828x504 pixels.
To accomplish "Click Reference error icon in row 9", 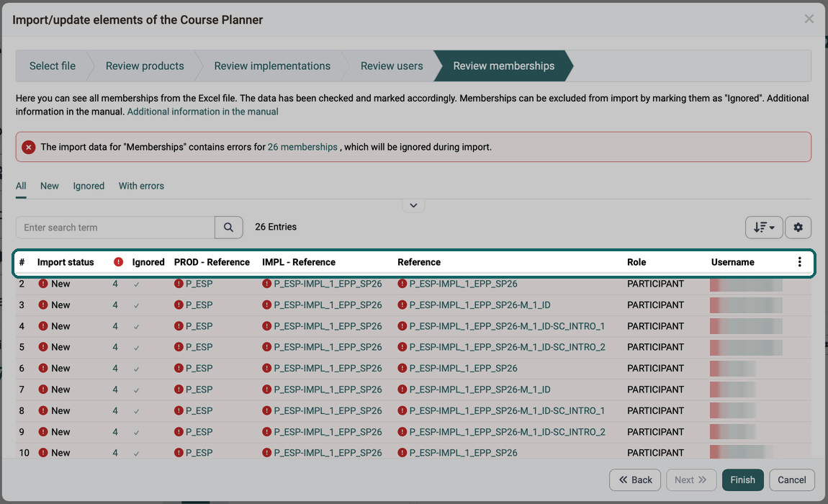I will click(402, 431).
